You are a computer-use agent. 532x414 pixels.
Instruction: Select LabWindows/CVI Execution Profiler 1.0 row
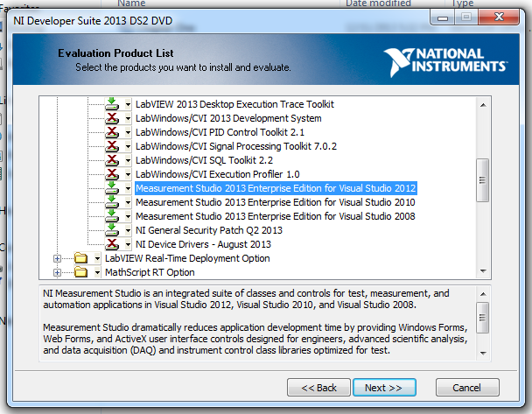pos(218,174)
